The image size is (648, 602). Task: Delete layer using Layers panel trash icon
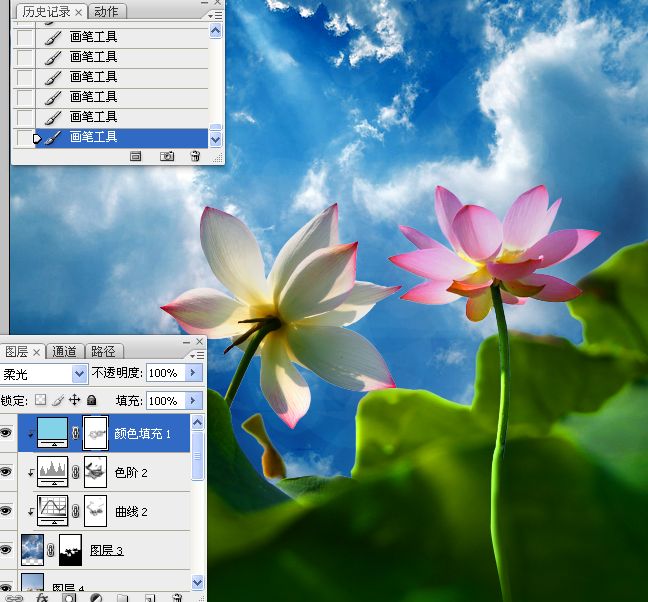(177, 597)
